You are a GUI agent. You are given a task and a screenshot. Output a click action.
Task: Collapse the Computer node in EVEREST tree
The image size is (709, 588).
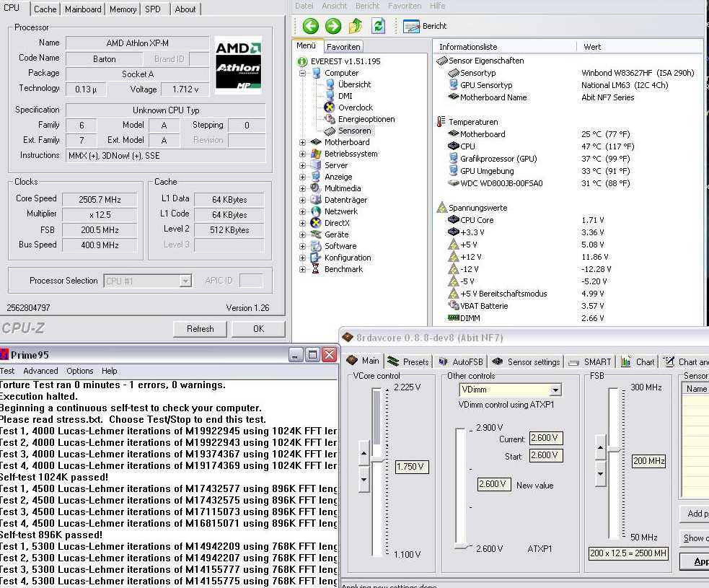pos(302,73)
